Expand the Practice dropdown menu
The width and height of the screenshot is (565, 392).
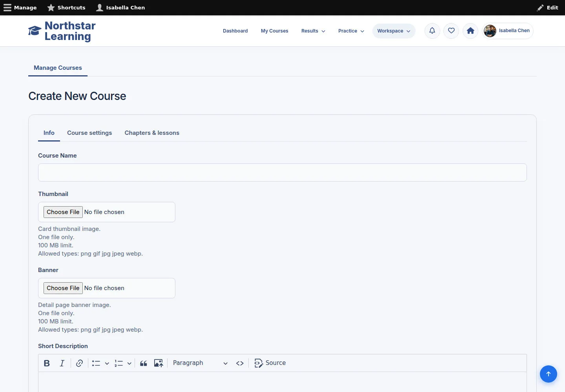(351, 31)
